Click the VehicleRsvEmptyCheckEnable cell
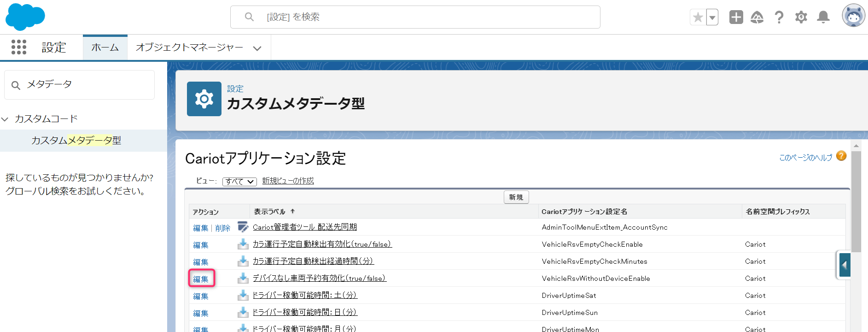 click(592, 244)
